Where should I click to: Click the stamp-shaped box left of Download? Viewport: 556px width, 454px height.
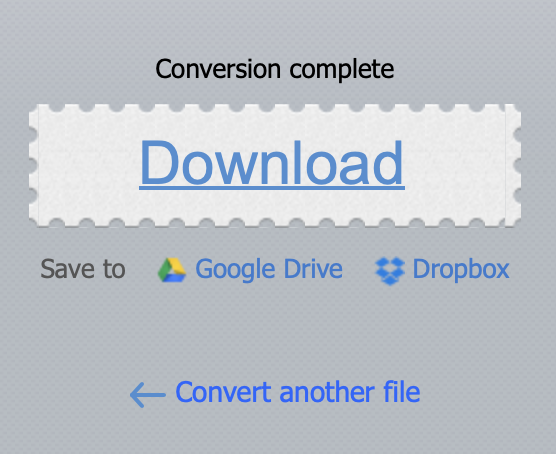[84, 166]
